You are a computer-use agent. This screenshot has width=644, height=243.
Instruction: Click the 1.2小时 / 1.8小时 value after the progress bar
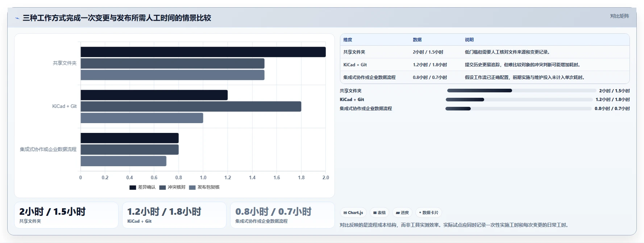tap(612, 100)
